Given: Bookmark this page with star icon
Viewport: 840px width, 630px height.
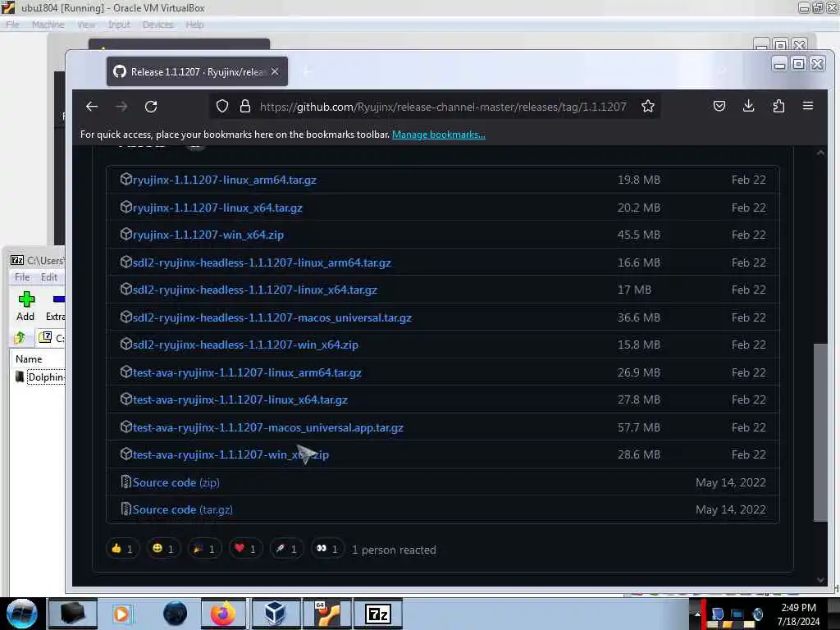Looking at the screenshot, I should tap(648, 106).
